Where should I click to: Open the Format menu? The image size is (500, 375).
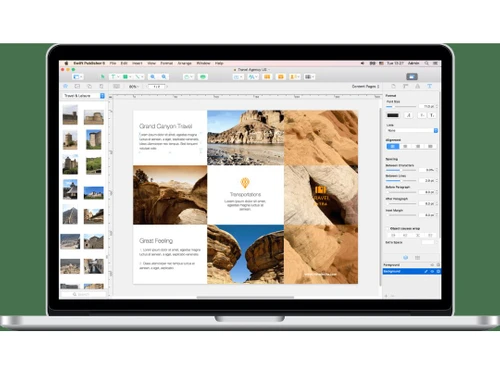166,63
